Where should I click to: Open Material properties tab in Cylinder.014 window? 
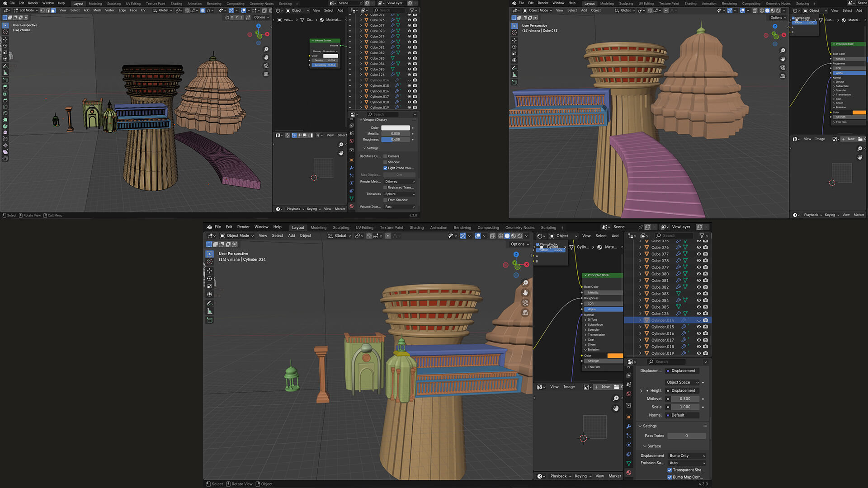(x=629, y=473)
